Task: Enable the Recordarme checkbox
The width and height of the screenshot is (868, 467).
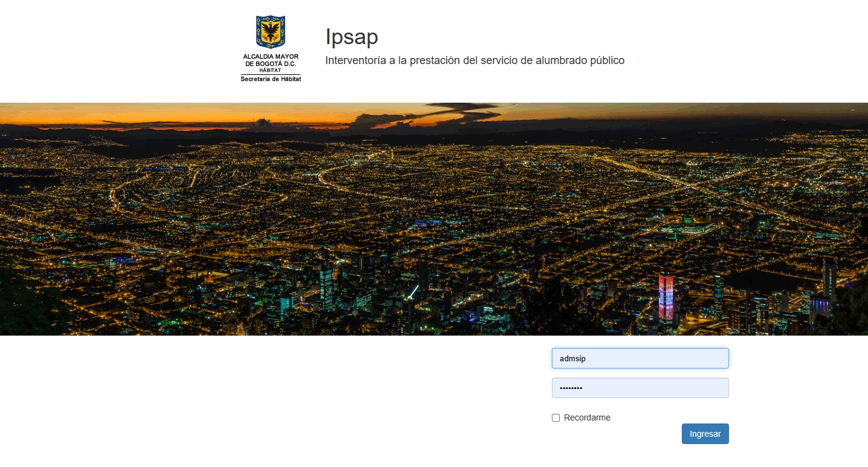Action: pos(555,417)
